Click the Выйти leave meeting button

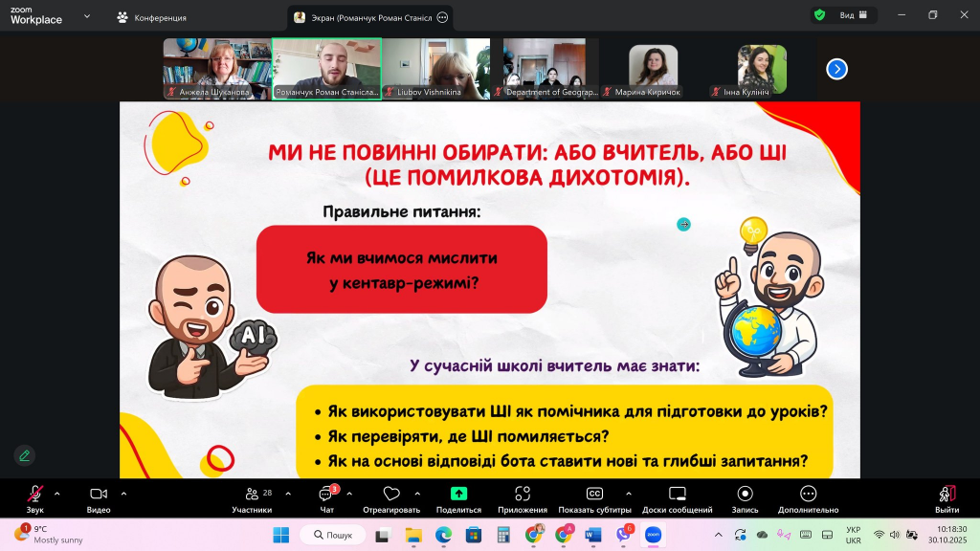(947, 495)
